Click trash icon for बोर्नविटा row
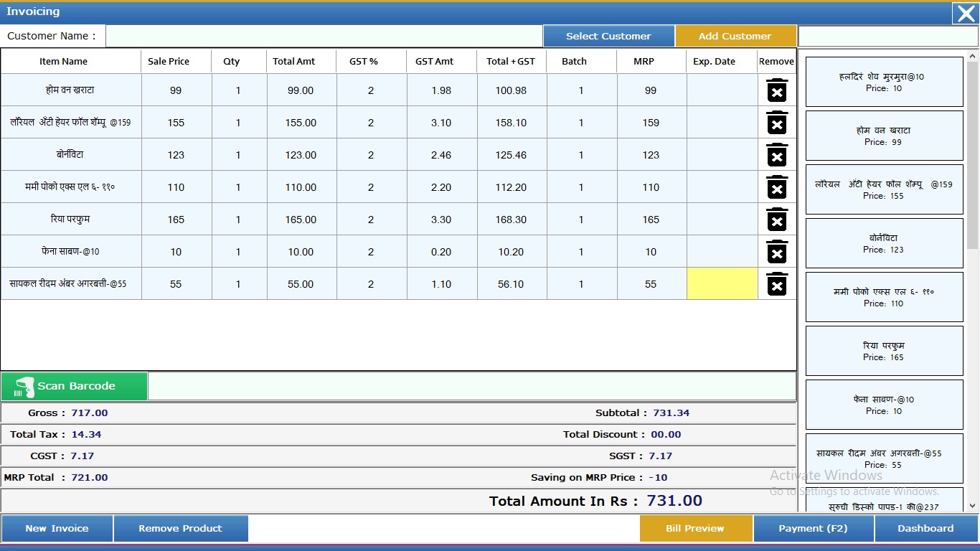 coord(777,155)
